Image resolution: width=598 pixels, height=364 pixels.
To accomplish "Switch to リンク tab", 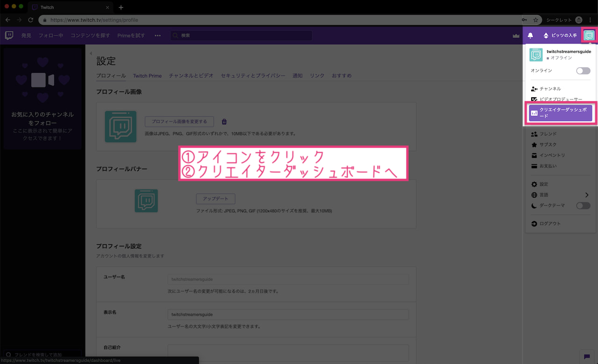I will click(x=317, y=76).
